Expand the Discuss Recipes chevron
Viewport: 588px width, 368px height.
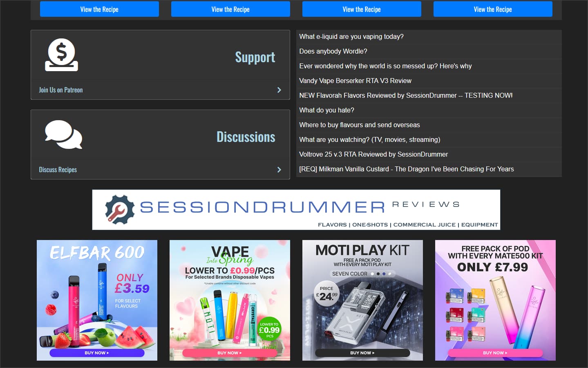[x=279, y=170]
